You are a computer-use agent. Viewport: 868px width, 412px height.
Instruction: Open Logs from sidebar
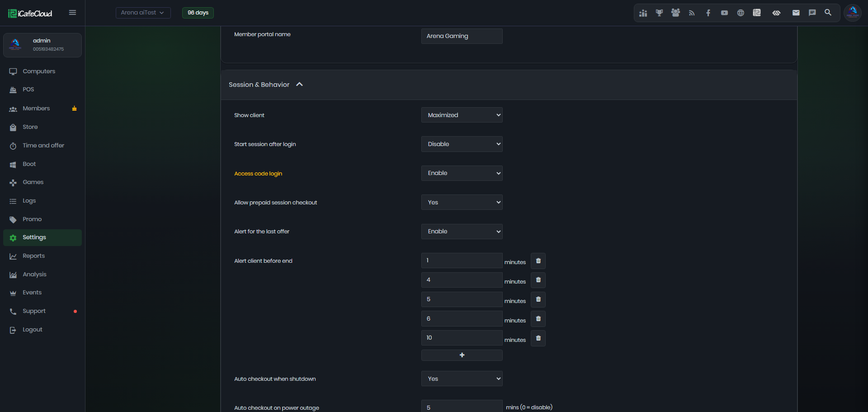tap(42, 201)
